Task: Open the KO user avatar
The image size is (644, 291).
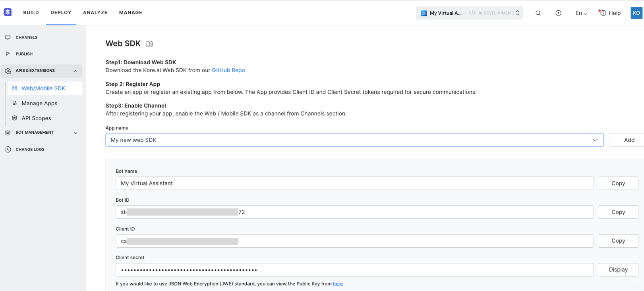Action: (636, 13)
